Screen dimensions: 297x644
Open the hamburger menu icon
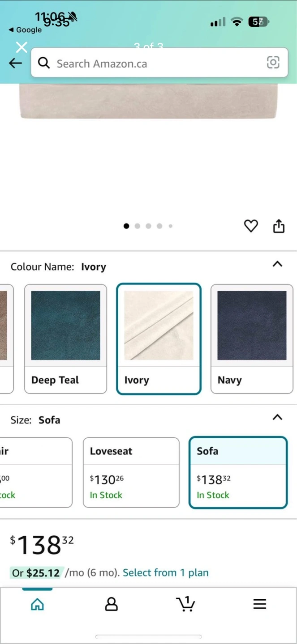(259, 604)
